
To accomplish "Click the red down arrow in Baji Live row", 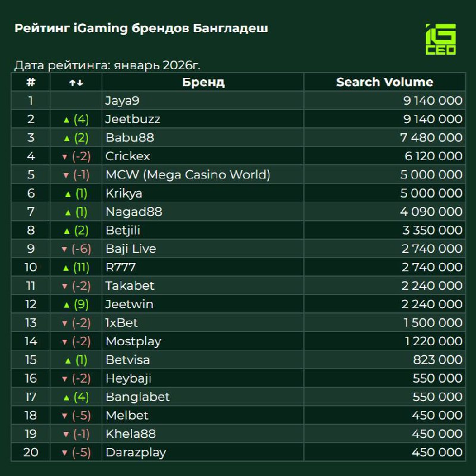I will coord(65,249).
